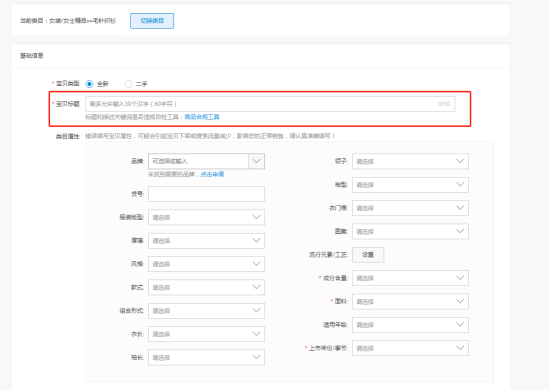549x390 pixels.
Task: Click the 品牌 text input area
Action: [199, 161]
